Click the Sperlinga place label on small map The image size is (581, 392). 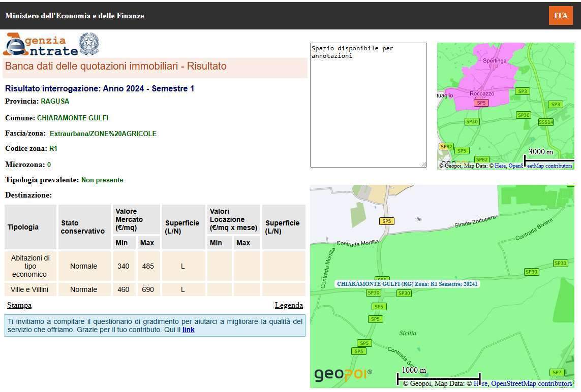click(x=495, y=60)
